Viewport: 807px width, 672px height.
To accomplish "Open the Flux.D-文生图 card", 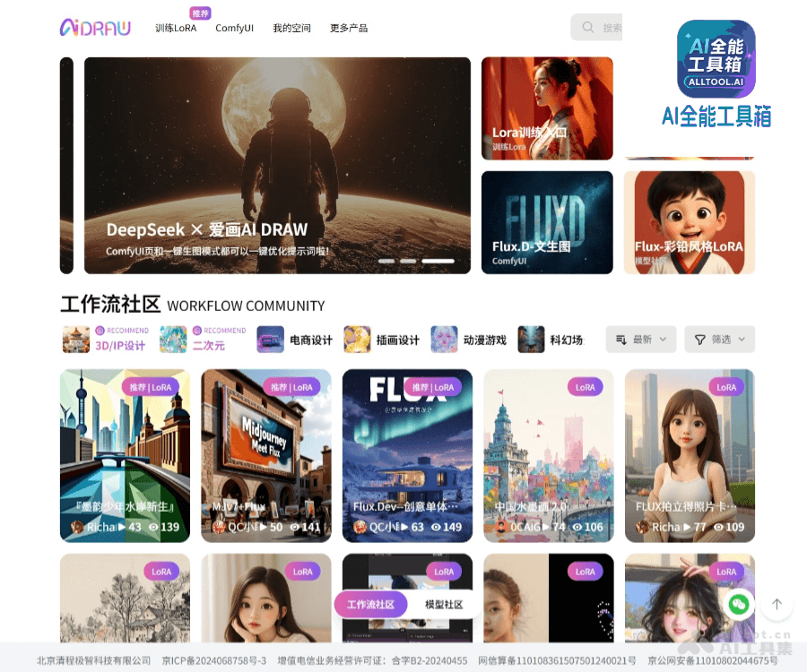I will [547, 222].
